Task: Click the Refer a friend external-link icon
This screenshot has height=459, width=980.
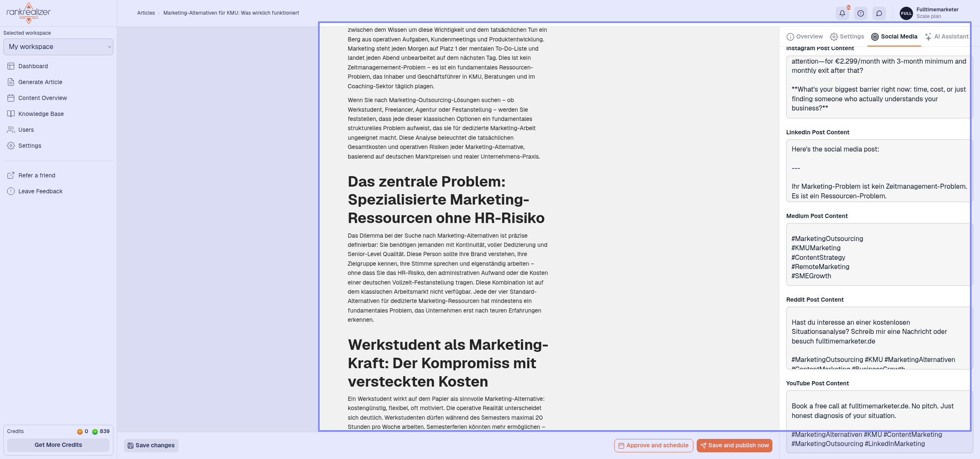Action: (x=11, y=175)
